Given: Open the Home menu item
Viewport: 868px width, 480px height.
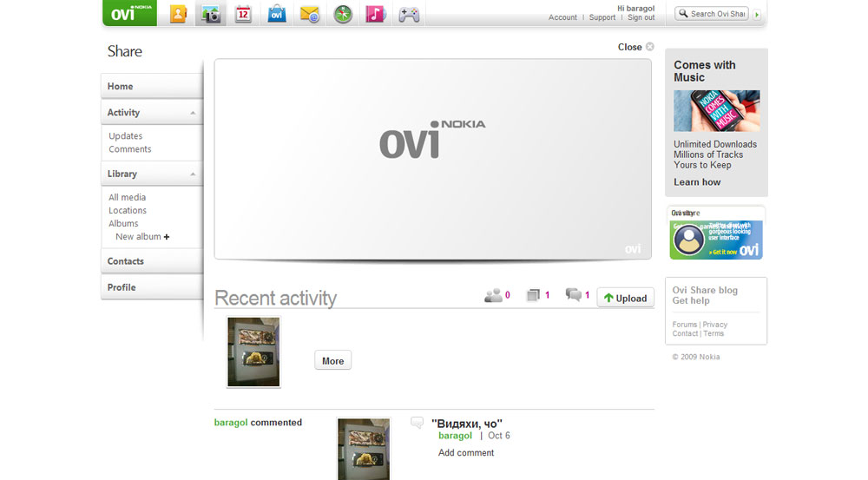Looking at the screenshot, I should (152, 87).
